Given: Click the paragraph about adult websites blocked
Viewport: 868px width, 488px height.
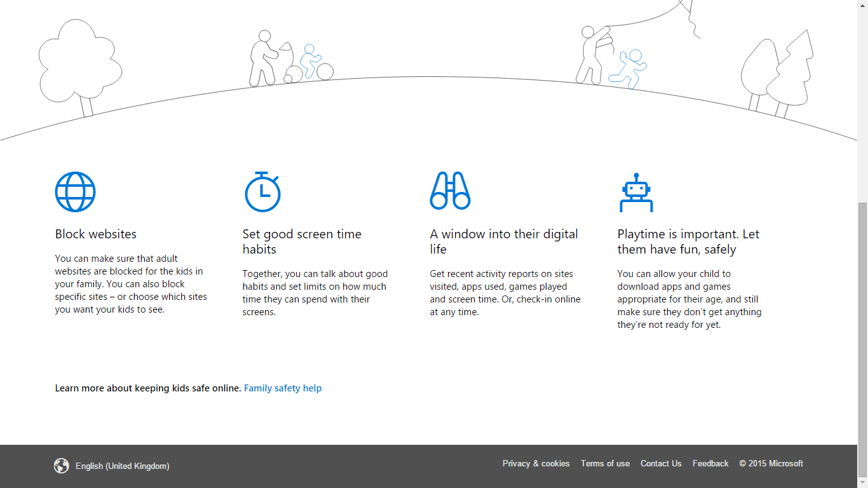Looking at the screenshot, I should pos(131,284).
